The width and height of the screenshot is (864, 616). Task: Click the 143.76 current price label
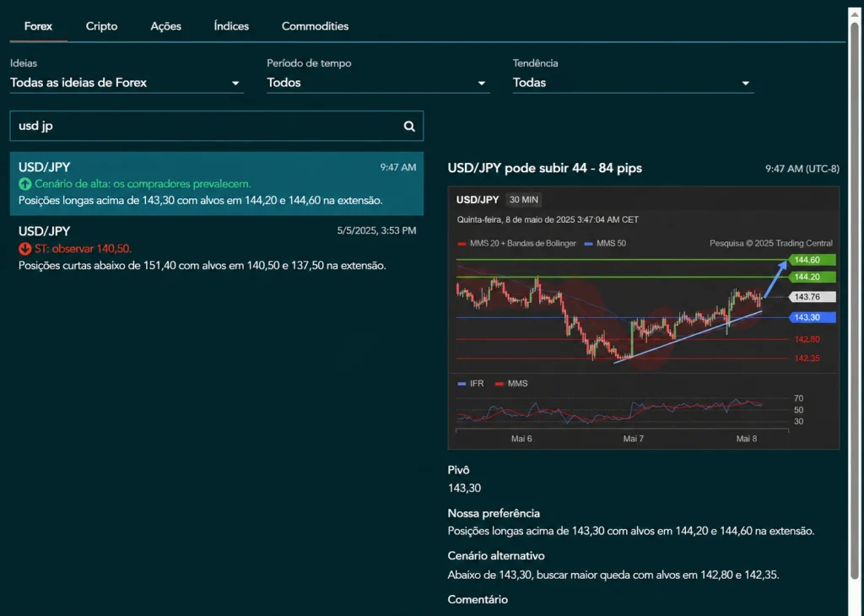[x=813, y=297]
